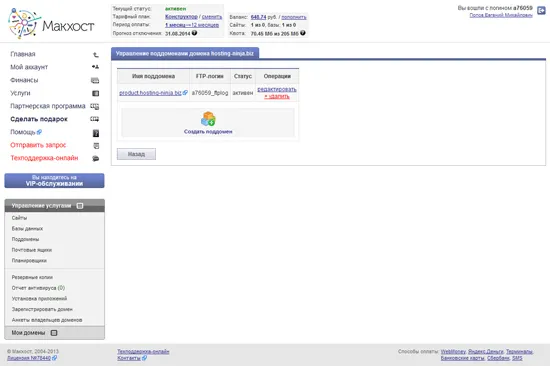
Task: Click the WebMoney payment method link
Action: tap(453, 351)
